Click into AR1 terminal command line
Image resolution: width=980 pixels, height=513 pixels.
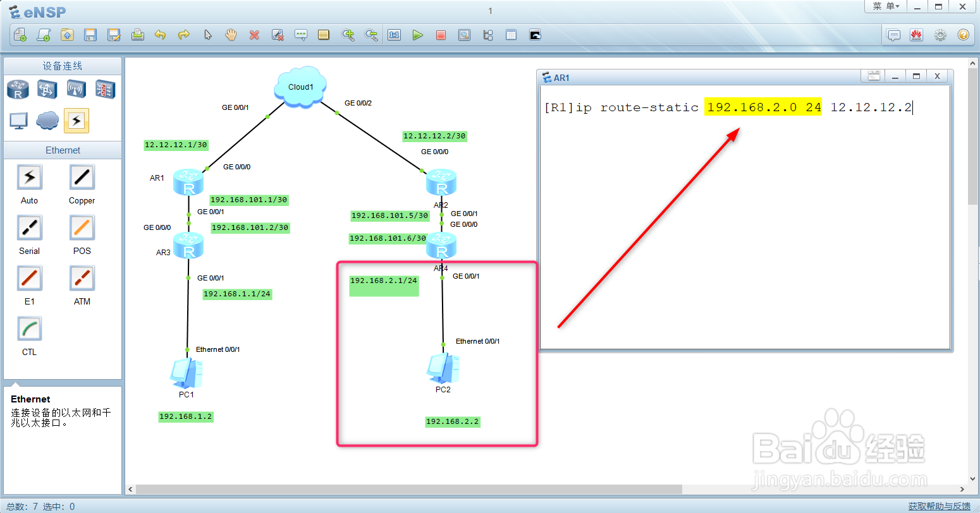[x=728, y=107]
